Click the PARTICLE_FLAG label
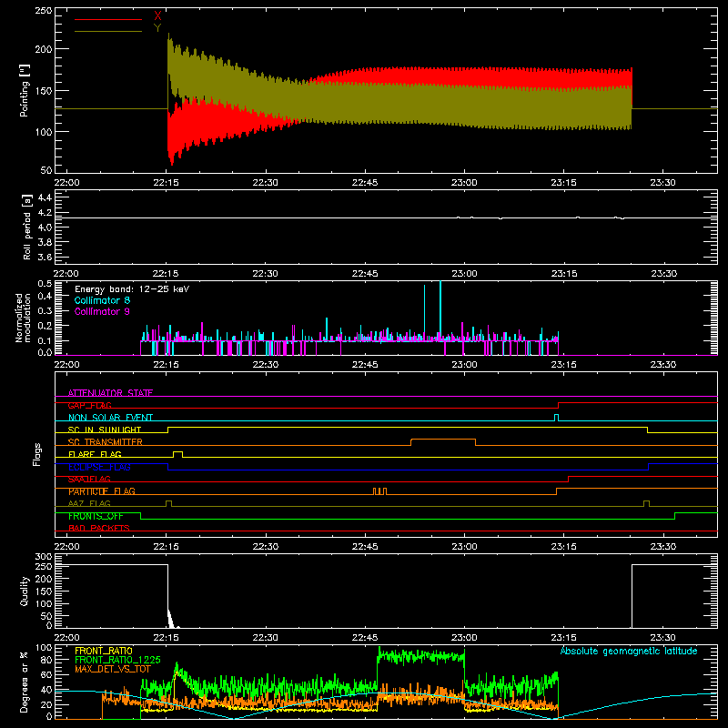 point(102,491)
